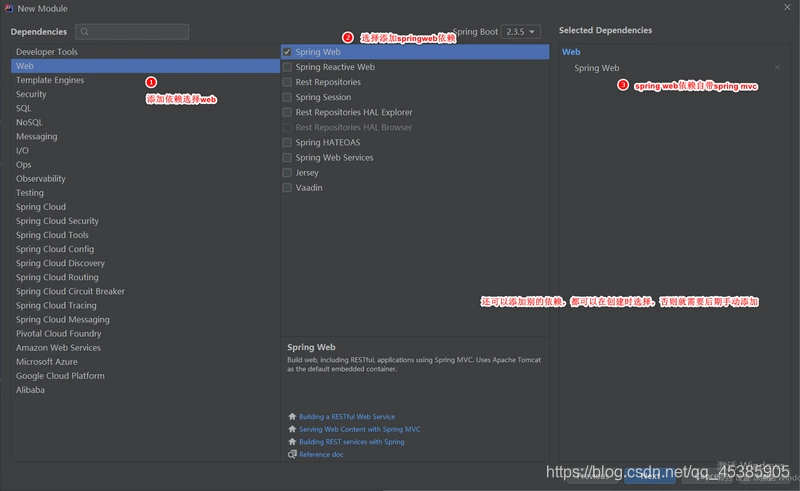This screenshot has width=800, height=491.
Task: Select the Developer Tools category
Action: pos(145,52)
